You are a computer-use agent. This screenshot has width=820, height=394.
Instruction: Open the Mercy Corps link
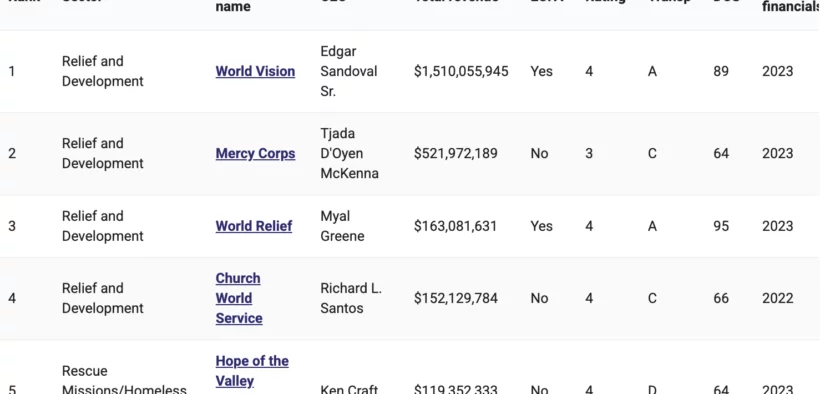(255, 153)
